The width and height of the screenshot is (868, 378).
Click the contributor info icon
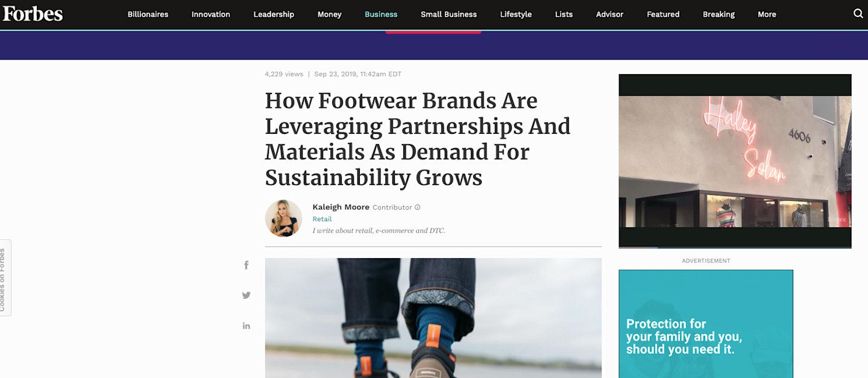click(x=417, y=207)
